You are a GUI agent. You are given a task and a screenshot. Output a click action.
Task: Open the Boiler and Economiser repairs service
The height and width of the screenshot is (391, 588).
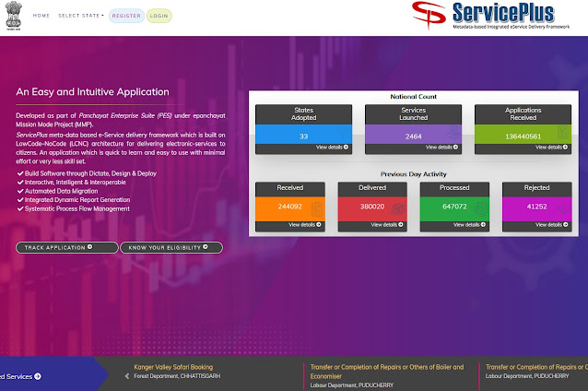387,372
